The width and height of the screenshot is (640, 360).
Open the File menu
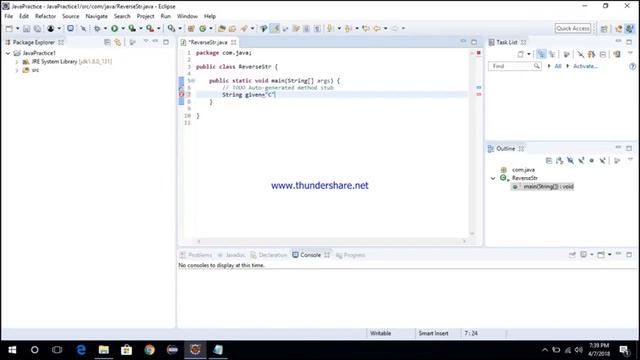tap(9, 16)
